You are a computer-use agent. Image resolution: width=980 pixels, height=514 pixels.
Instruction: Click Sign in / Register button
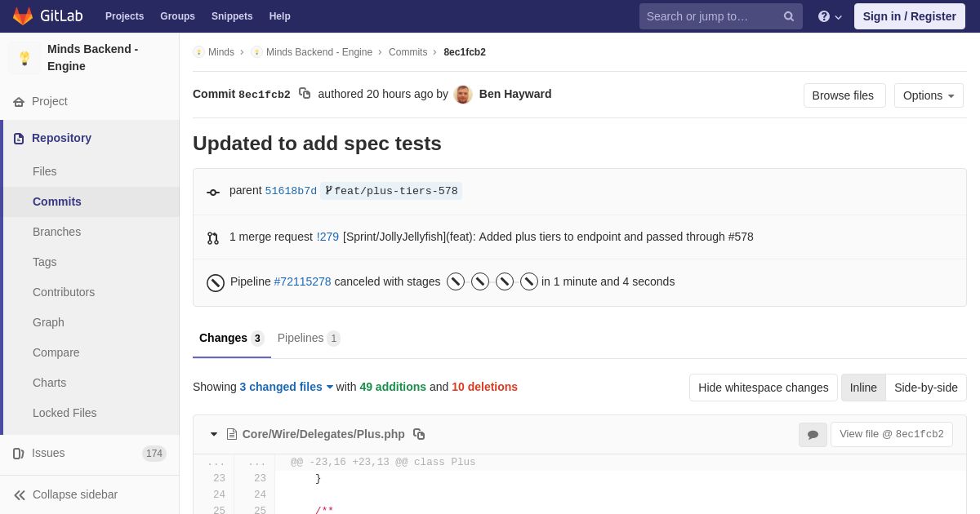(910, 16)
